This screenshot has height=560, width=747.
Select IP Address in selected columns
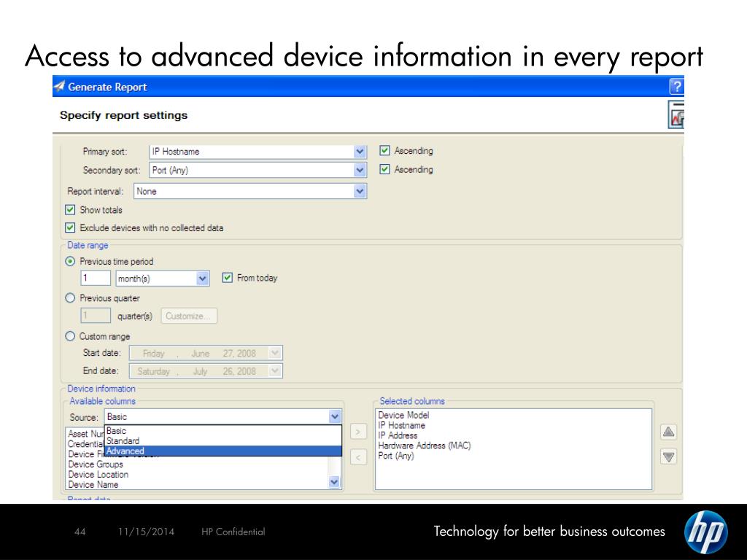pyautogui.click(x=398, y=435)
